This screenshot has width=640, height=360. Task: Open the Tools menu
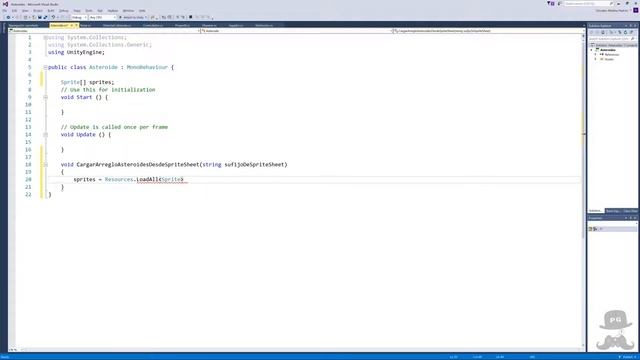coord(89,11)
